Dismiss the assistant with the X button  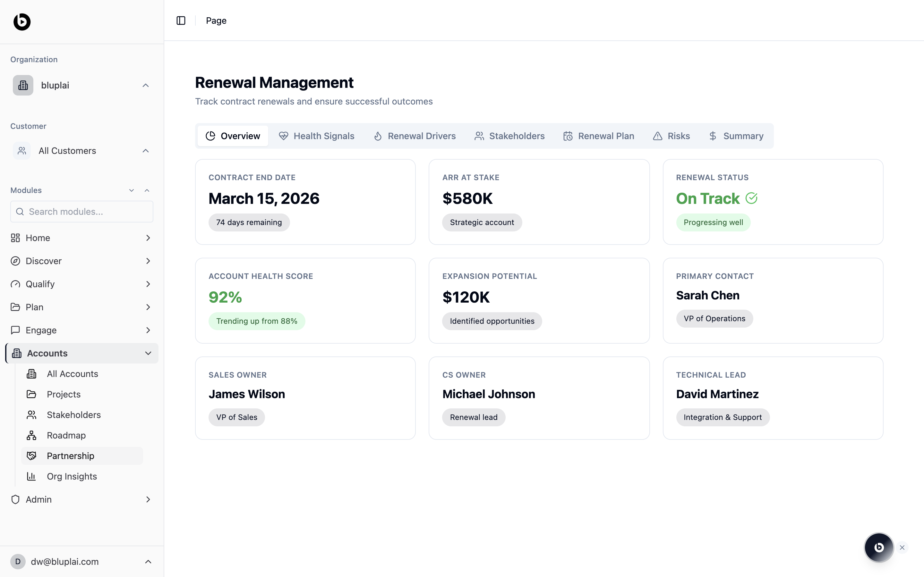pos(902,547)
